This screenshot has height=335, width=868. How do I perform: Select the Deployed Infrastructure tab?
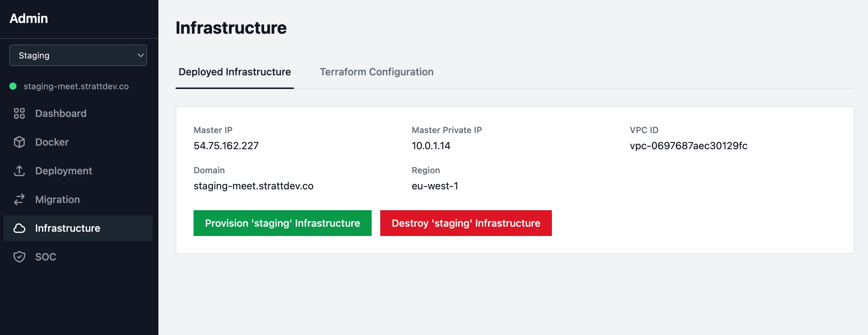coord(234,72)
